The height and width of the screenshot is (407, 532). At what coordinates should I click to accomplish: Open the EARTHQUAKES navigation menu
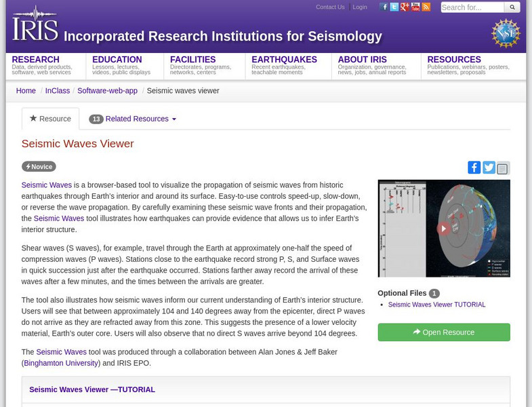pyautogui.click(x=284, y=60)
